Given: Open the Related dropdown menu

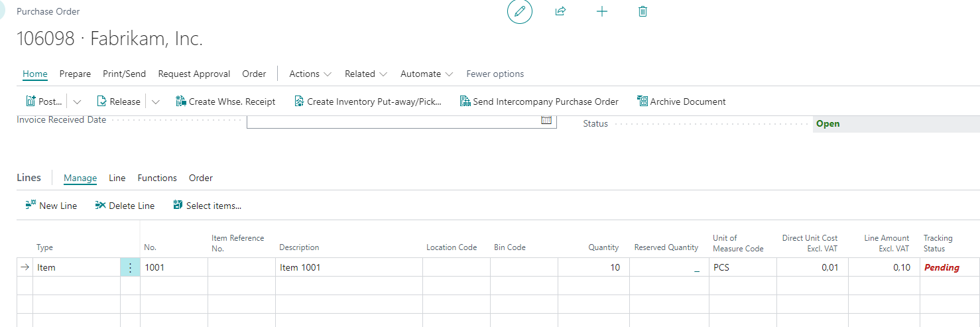Looking at the screenshot, I should click(366, 74).
